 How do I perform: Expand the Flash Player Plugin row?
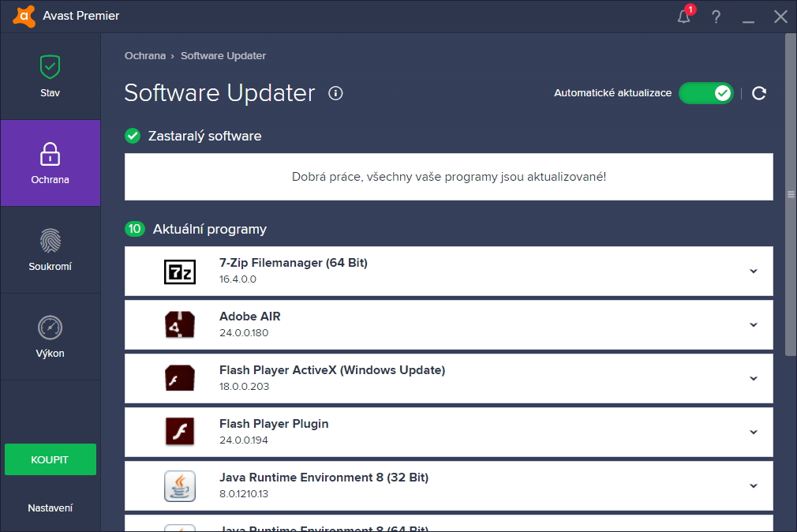tap(754, 433)
